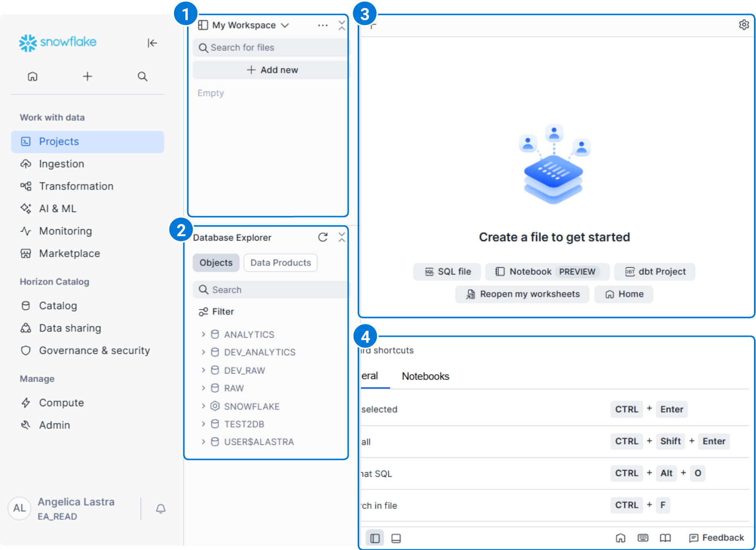
Task: Collapse the Snowflake navigation sidebar
Action: [152, 43]
